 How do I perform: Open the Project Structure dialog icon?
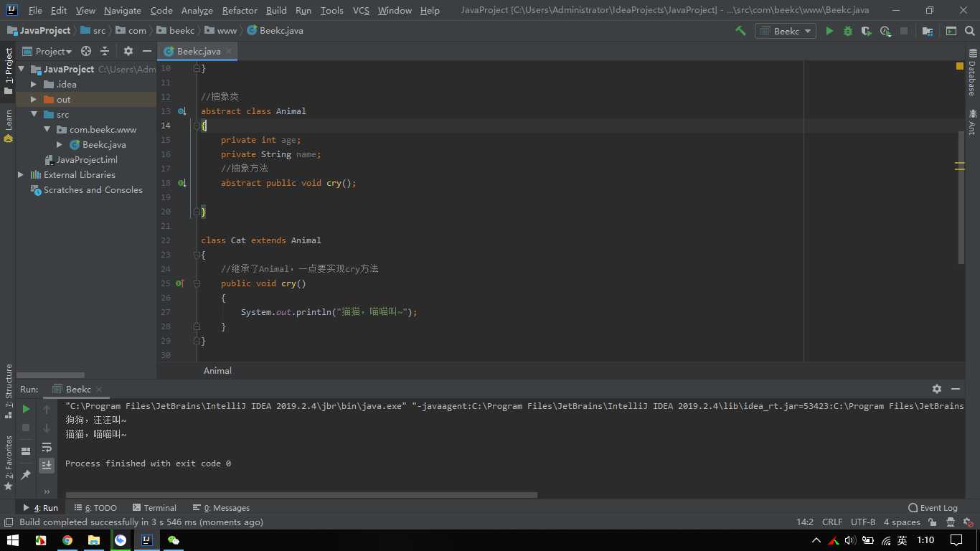pyautogui.click(x=928, y=31)
